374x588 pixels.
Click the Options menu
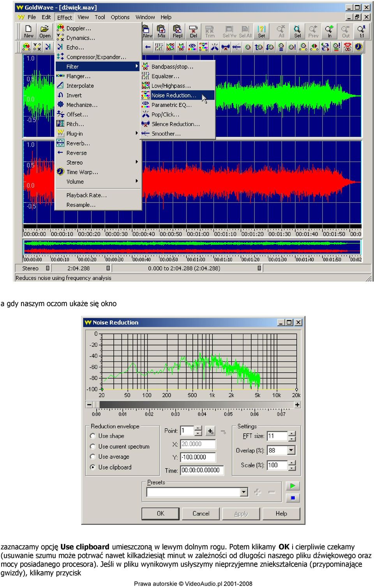point(120,17)
